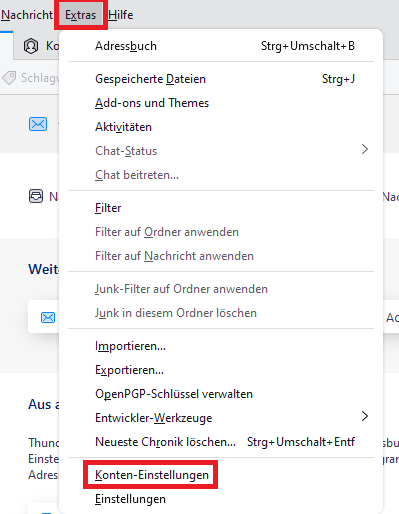Click the tag icon beside Schlagwörter
This screenshot has width=399, height=514.
(9, 78)
